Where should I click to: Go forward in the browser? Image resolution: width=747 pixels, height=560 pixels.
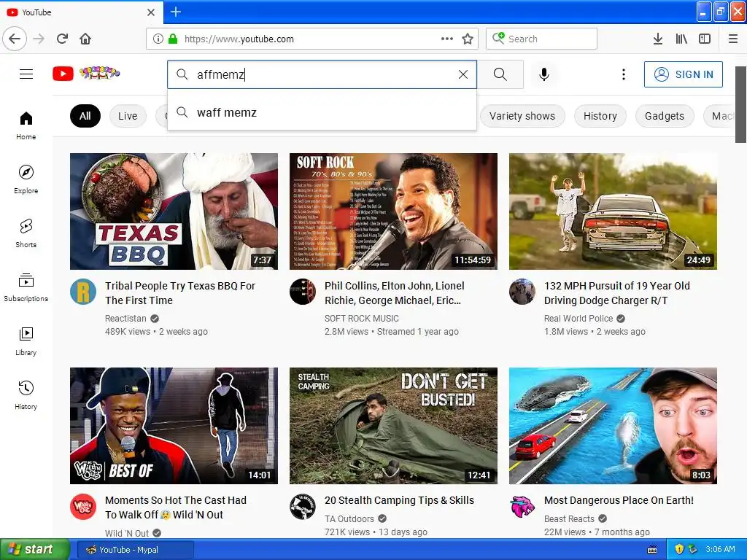[x=39, y=39]
